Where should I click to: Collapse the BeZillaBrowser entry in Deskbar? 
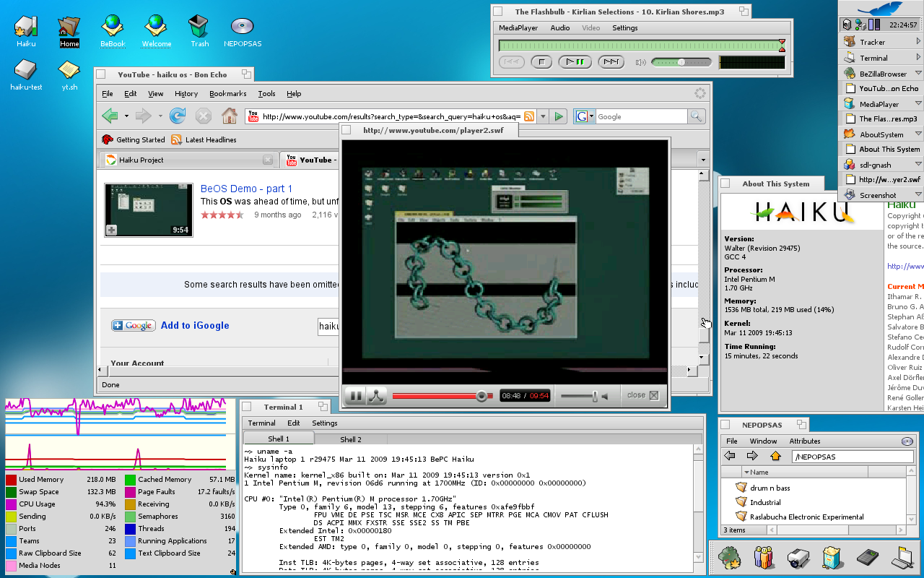(918, 74)
